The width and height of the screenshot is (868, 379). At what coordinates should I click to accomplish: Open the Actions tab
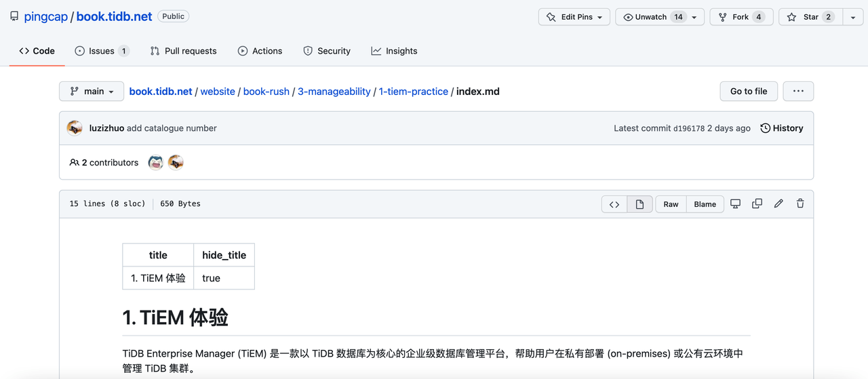pyautogui.click(x=260, y=51)
